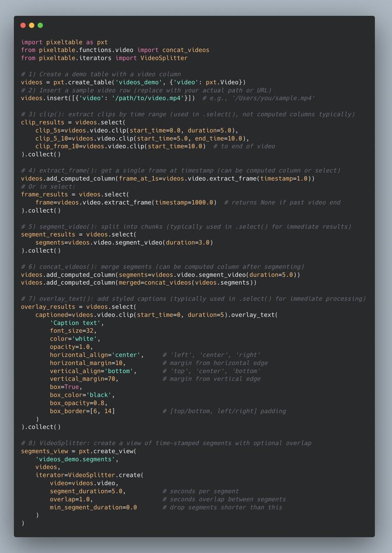This screenshot has width=392, height=553.
Task: Click the comment '# drop segments shorter than this'
Action: pos(222,507)
